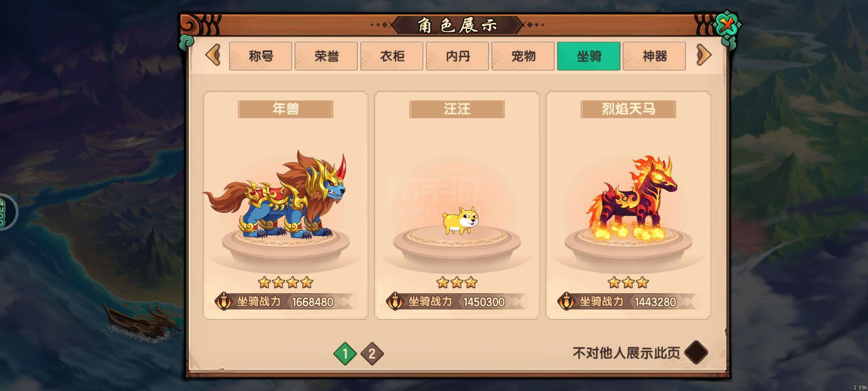Screen dimensions: 868x391
Task: Switch to the 衣柜 tab
Action: point(392,56)
